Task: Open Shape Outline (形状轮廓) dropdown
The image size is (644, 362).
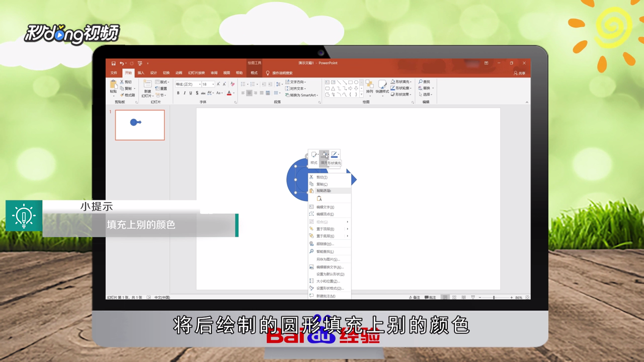Action: pos(401,88)
